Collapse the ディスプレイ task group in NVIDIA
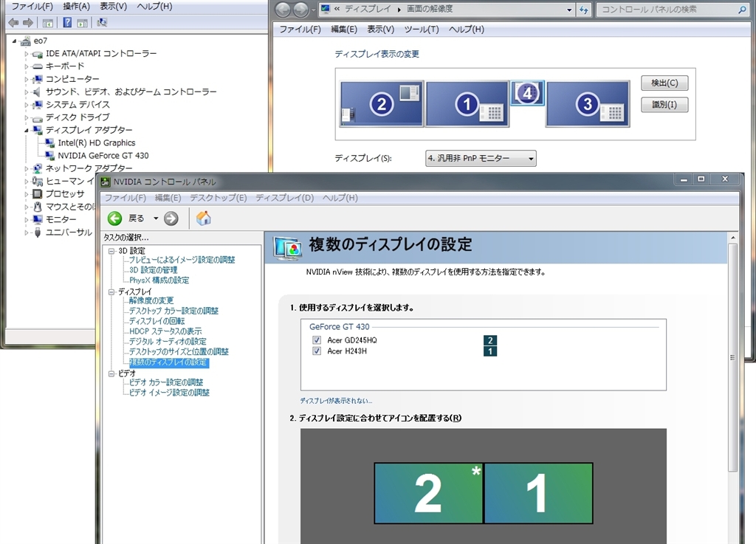 (111, 292)
